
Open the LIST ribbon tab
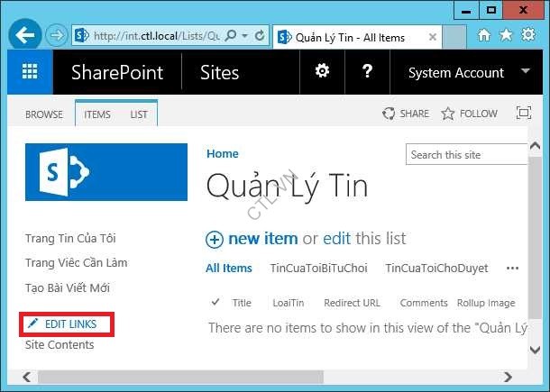139,114
